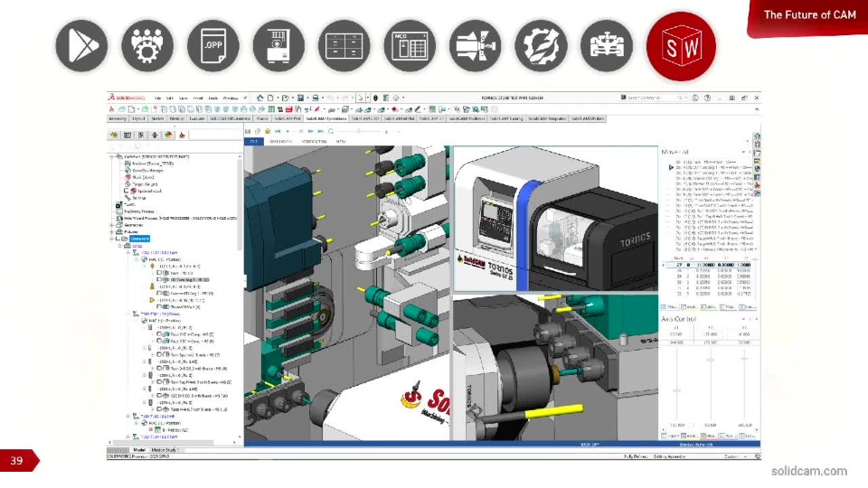Open the Select tool dropdown arrow
This screenshot has height=488, width=868.
366,98
